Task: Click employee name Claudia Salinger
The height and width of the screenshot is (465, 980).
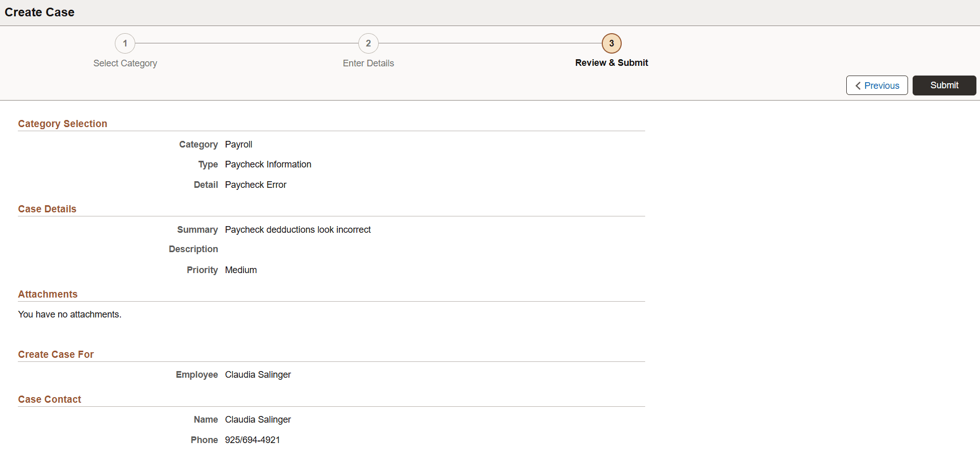Action: 258,375
